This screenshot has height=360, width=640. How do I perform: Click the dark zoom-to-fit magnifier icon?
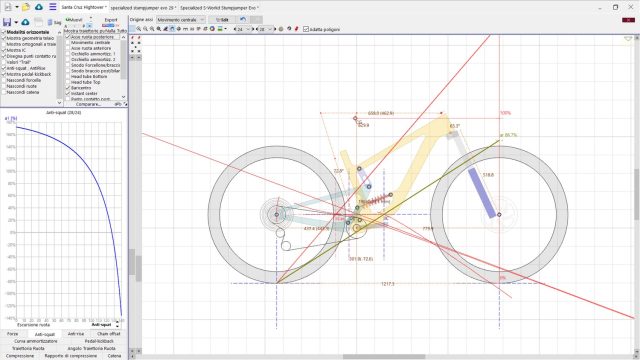(159, 29)
